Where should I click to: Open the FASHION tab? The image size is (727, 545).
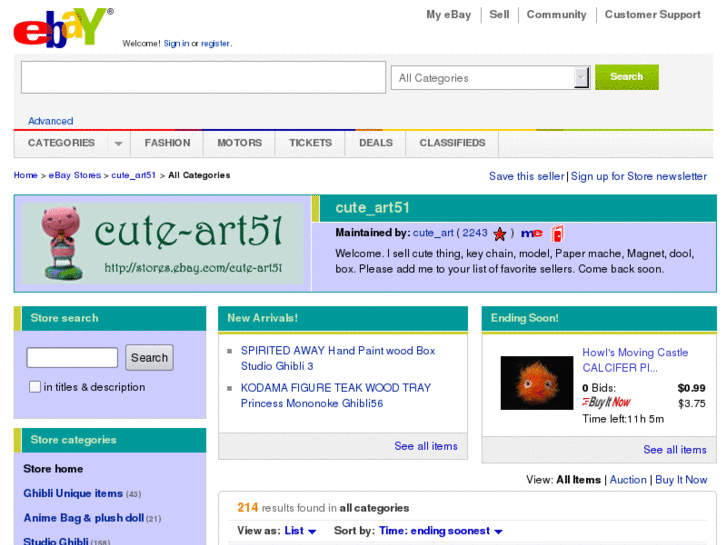[167, 143]
